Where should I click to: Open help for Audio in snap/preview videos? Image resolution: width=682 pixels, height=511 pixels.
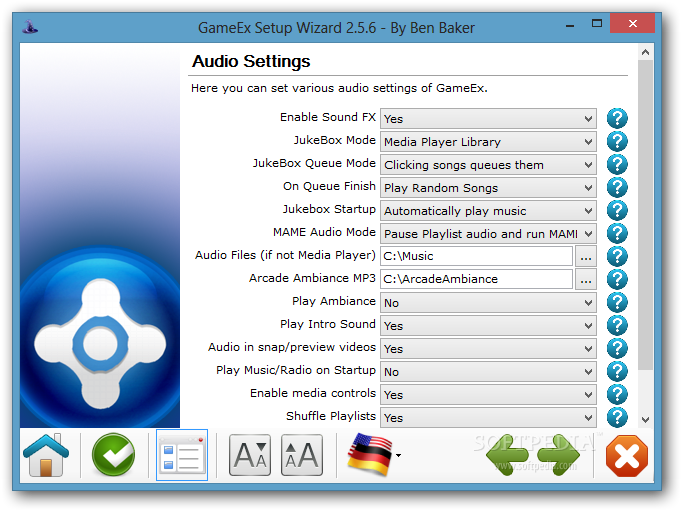click(617, 348)
